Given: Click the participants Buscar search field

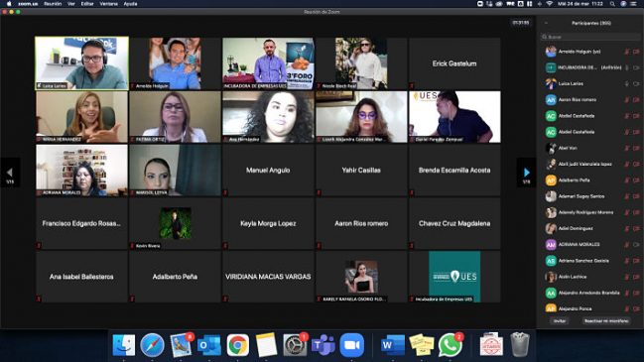Looking at the screenshot, I should click(x=589, y=37).
